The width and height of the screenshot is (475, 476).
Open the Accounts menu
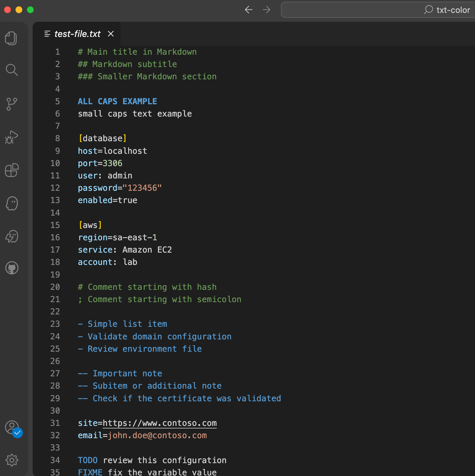click(x=12, y=428)
